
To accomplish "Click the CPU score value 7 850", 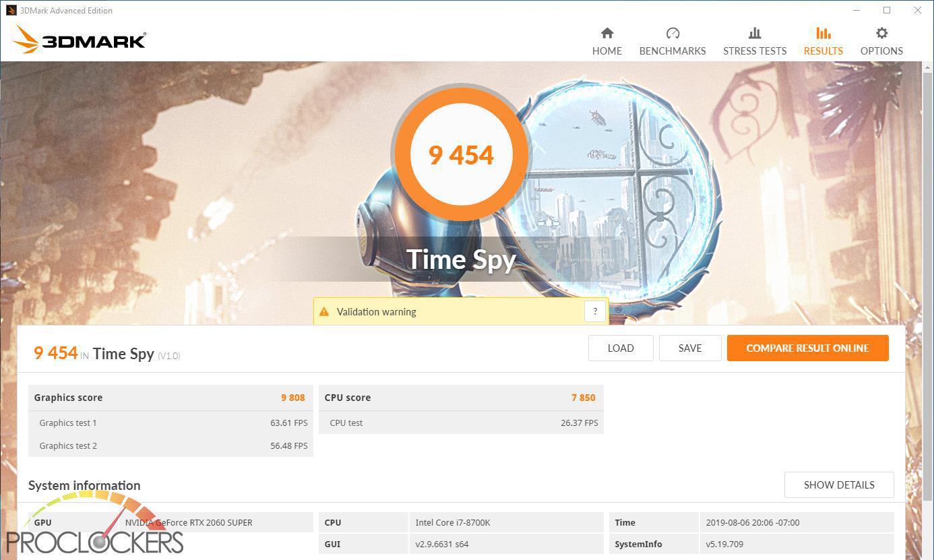I will (x=584, y=398).
